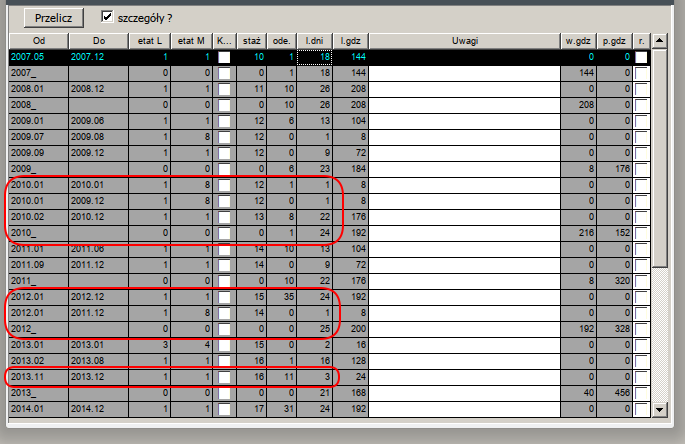Sort by the Od column header
685x444 pixels.
click(x=38, y=41)
